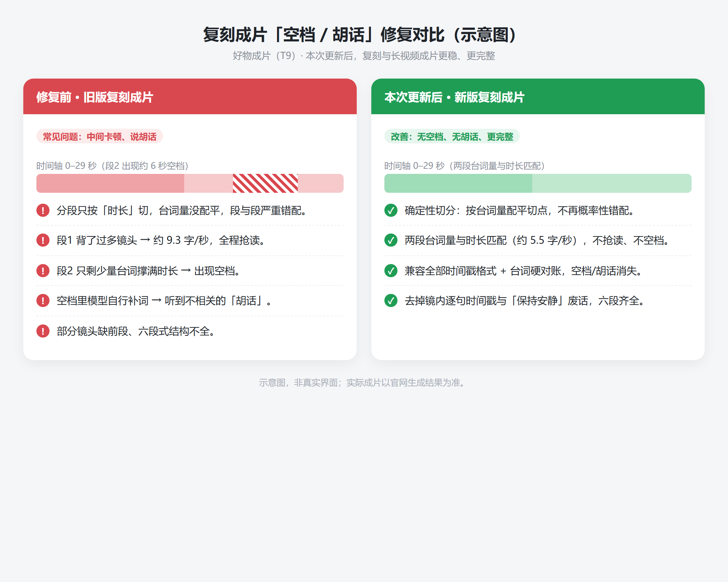This screenshot has height=582, width=728.
Task: Click warning icon beside 分段只按「时长」切
Action: coord(43,210)
